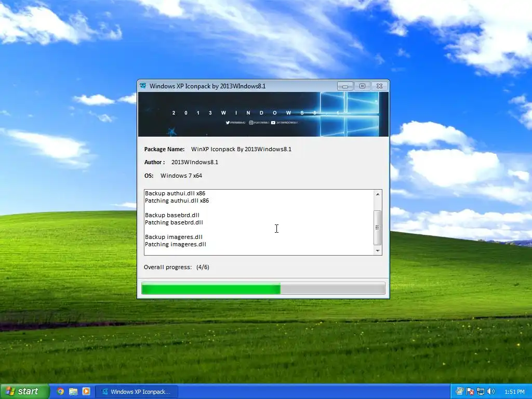Open the file explorer quick launch icon

73,391
